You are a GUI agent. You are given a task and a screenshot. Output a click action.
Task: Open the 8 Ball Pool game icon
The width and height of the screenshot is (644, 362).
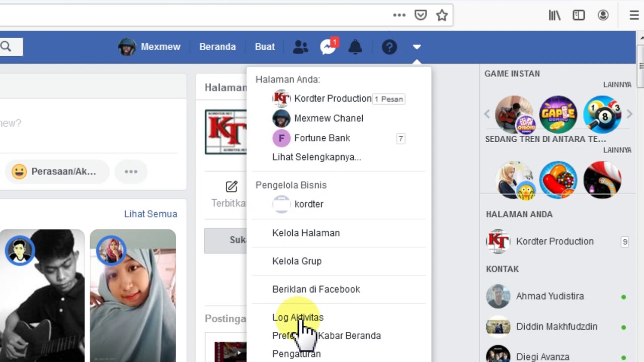[x=602, y=114]
